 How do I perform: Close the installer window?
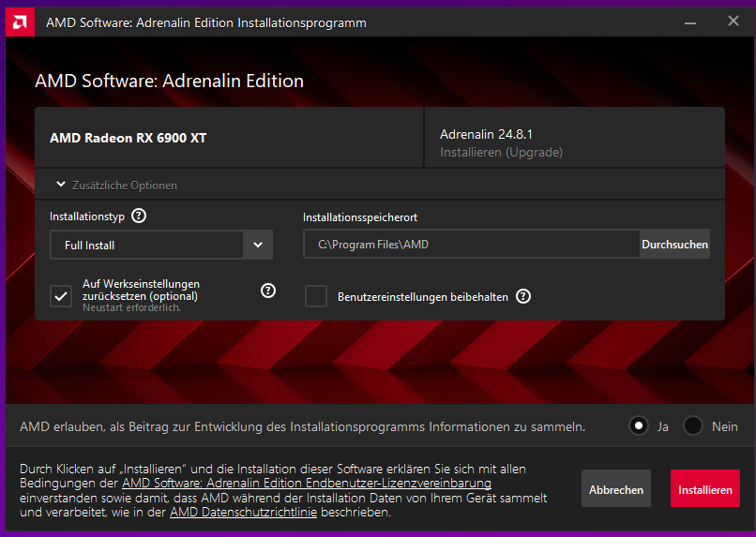tap(733, 22)
